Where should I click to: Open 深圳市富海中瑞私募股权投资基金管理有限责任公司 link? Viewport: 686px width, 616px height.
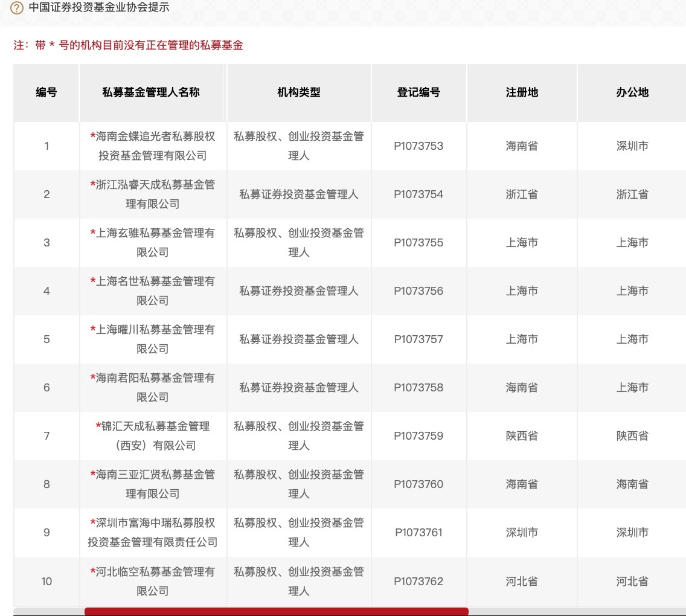click(153, 533)
